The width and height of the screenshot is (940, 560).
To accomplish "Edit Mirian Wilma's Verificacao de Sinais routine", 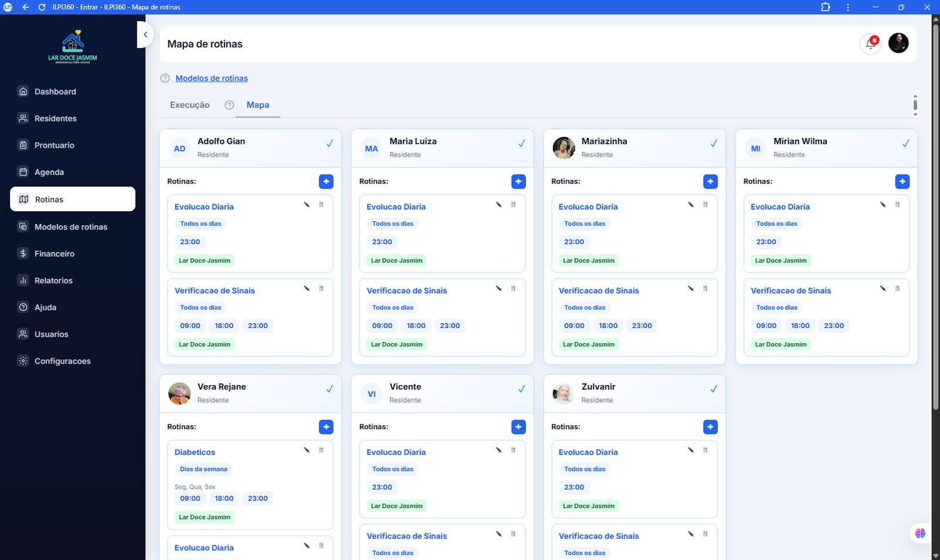I will tap(883, 289).
